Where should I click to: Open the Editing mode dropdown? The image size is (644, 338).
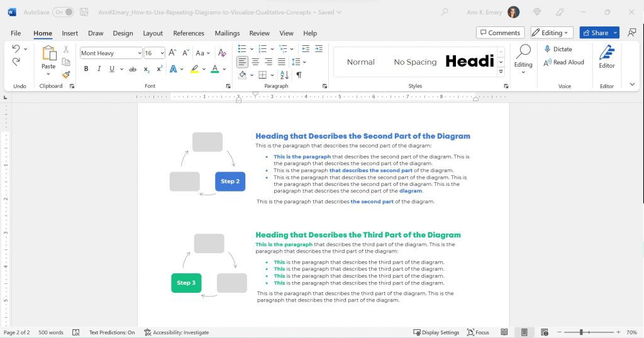[552, 33]
